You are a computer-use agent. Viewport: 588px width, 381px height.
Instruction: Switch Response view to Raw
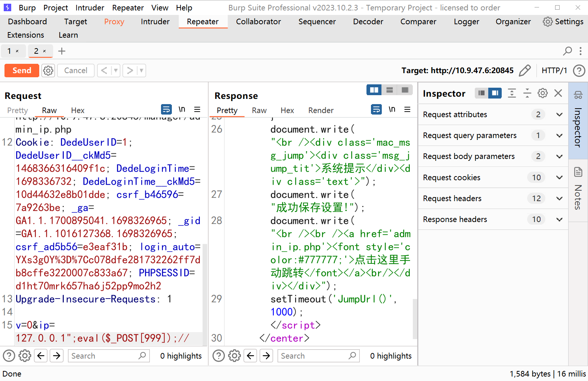[x=259, y=110]
